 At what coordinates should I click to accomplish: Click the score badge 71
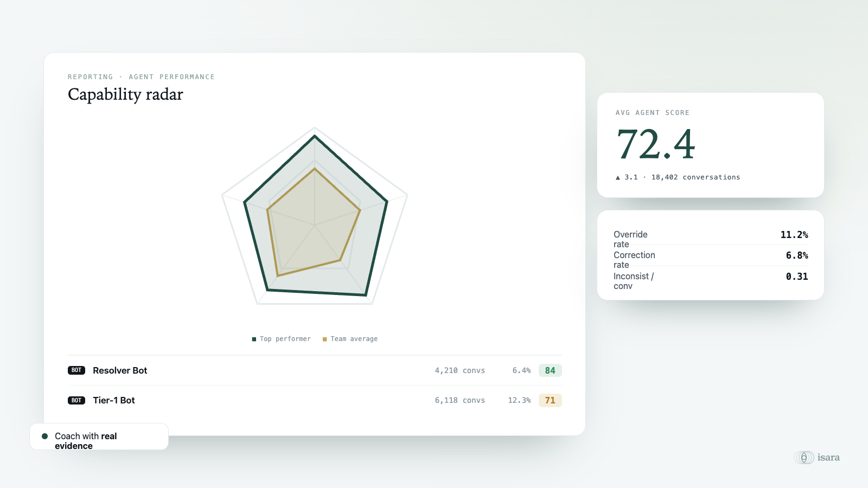[x=550, y=400]
